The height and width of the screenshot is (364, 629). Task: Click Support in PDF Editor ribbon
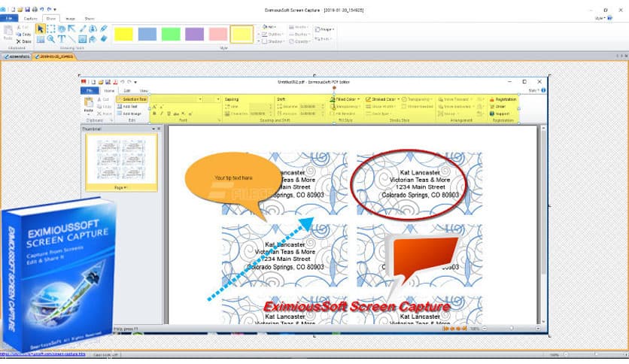[x=500, y=114]
